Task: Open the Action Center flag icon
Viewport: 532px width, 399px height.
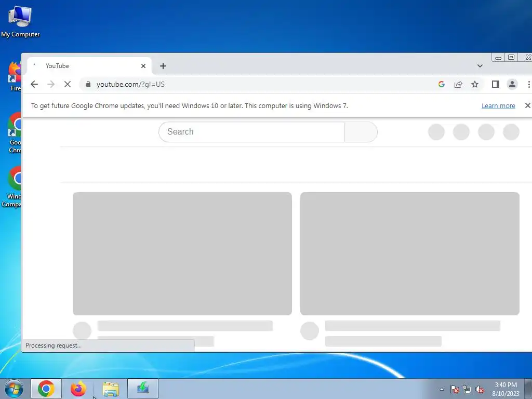Action: (455, 389)
